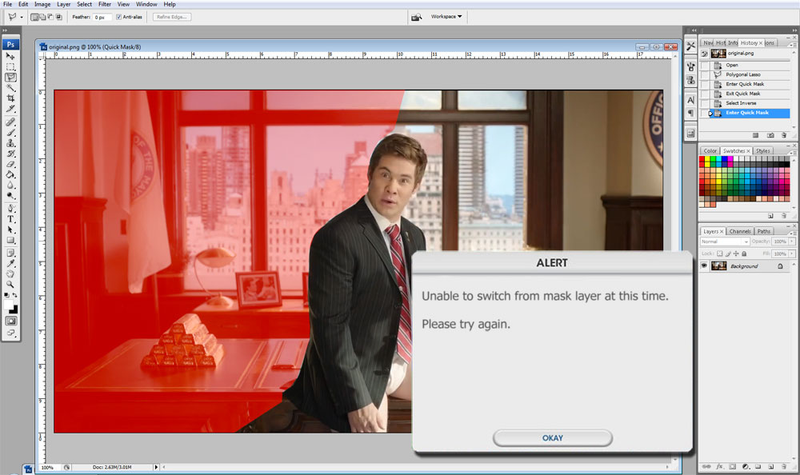This screenshot has width=800, height=475.
Task: Open the Filter menu
Action: click(x=105, y=4)
